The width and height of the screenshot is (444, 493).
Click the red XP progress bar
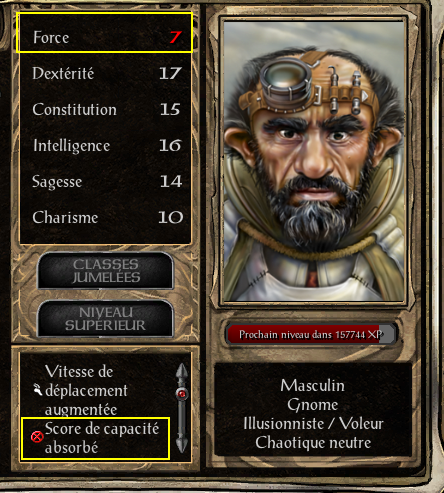(311, 334)
